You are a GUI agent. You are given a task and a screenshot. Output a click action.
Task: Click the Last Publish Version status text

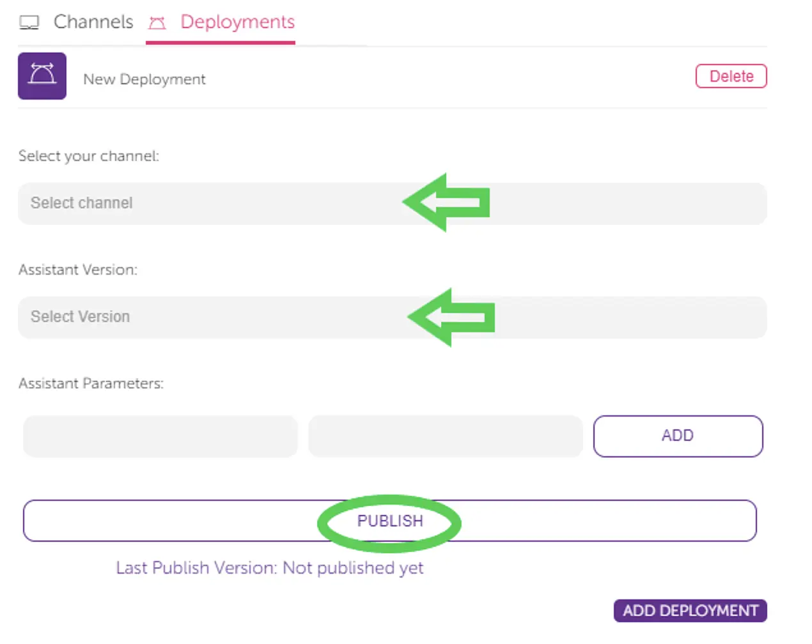(x=269, y=568)
